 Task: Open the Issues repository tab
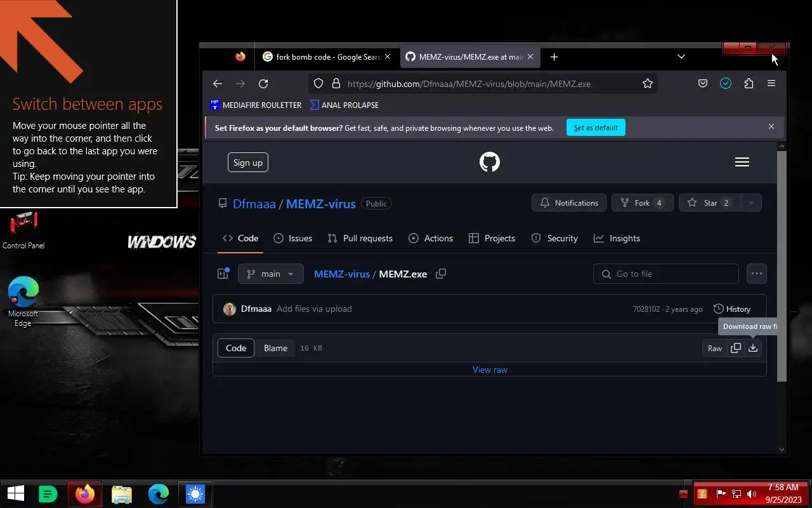point(292,238)
